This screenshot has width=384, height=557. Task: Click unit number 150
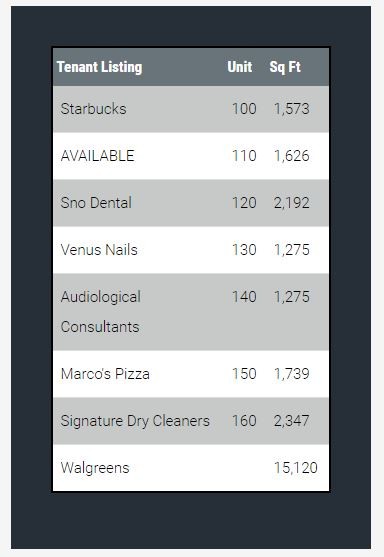point(244,374)
